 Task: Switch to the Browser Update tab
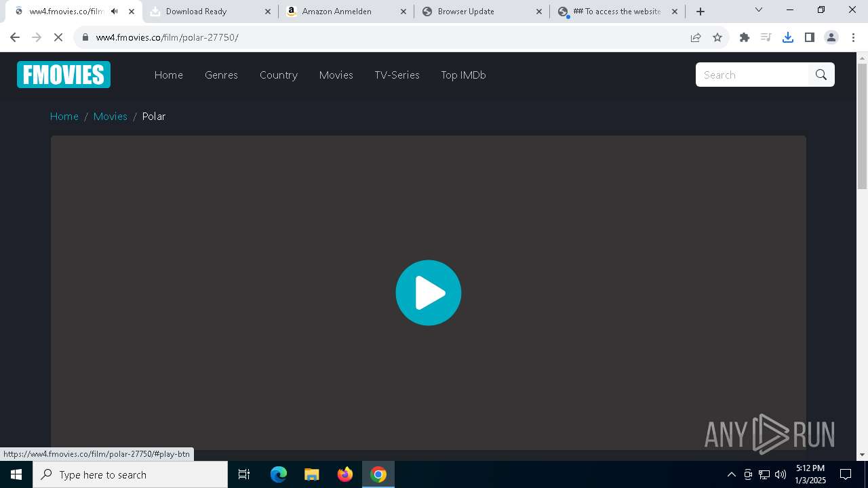coord(482,12)
